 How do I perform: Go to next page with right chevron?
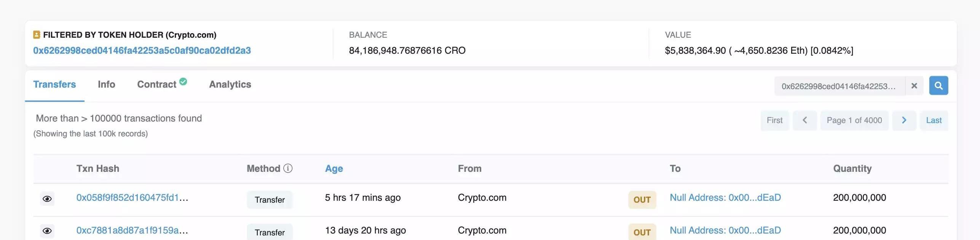point(904,120)
